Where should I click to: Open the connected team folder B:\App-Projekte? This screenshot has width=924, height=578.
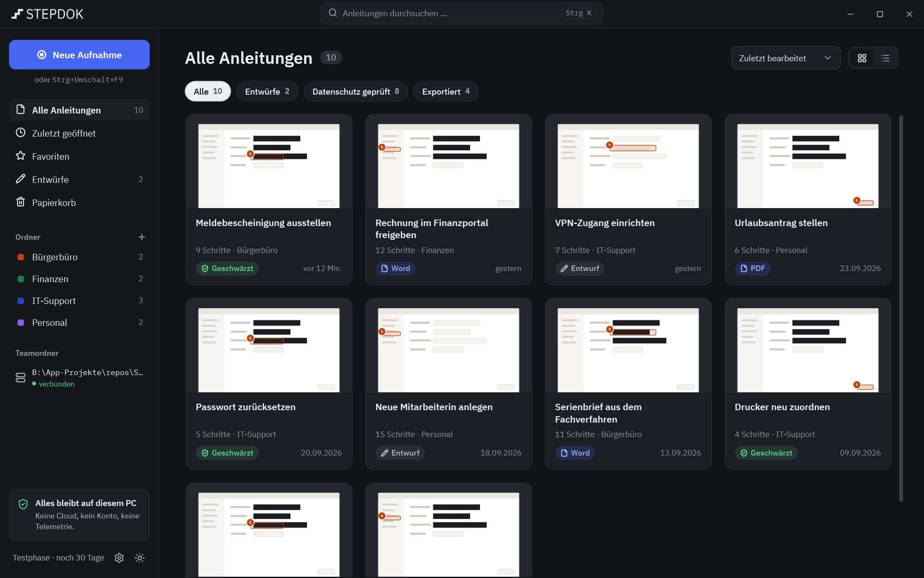79,378
